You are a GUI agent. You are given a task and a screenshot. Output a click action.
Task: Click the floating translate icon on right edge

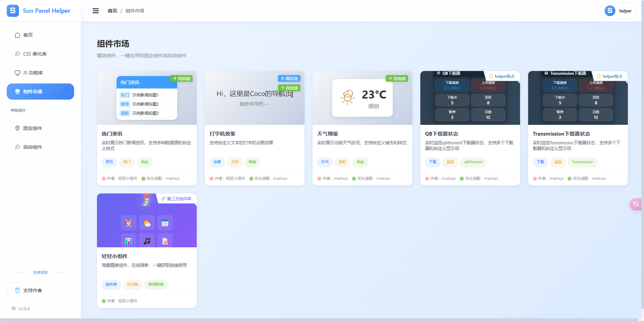click(x=636, y=204)
